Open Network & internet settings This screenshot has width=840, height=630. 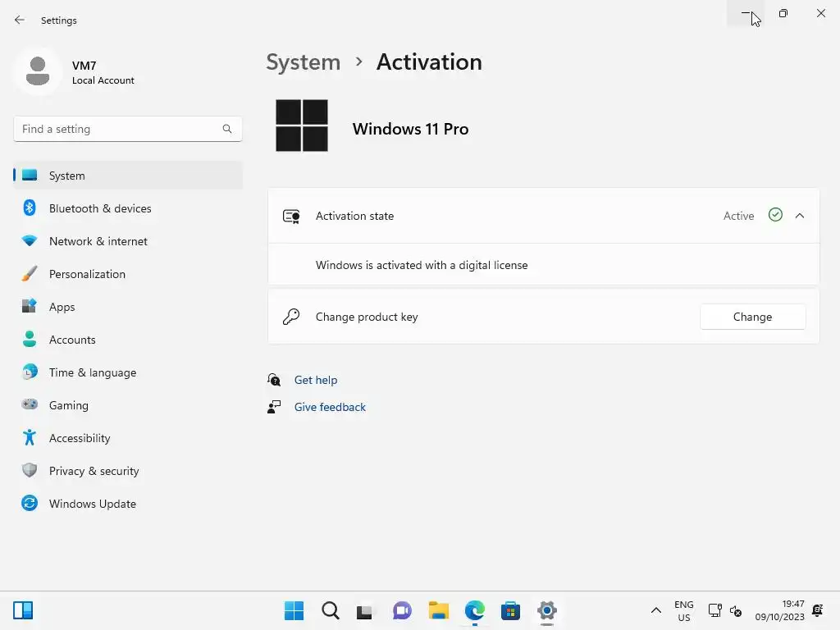click(127, 241)
